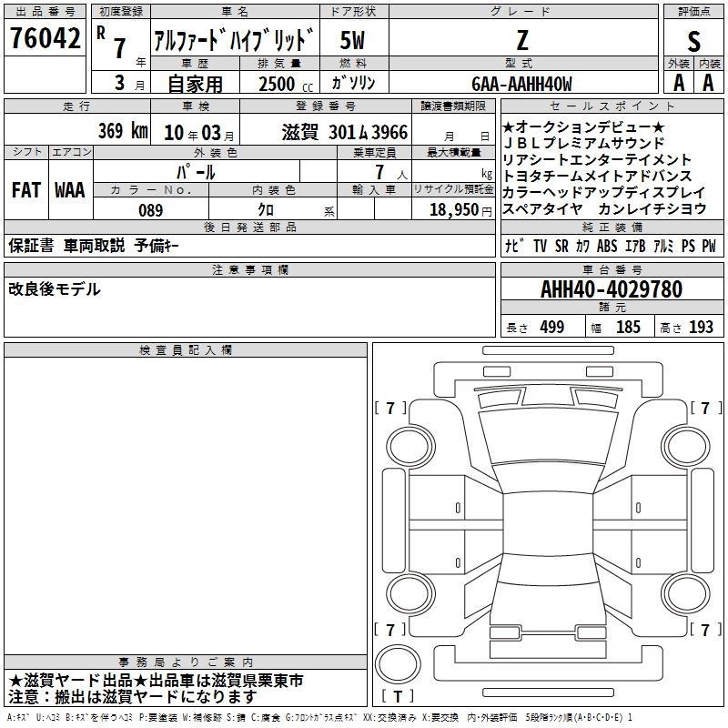Click the color number 089 field
The image size is (728, 728).
[x=150, y=210]
